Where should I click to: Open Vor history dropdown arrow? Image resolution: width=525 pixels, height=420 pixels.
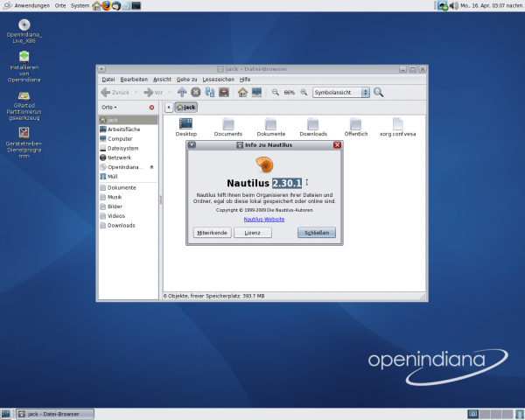169,93
